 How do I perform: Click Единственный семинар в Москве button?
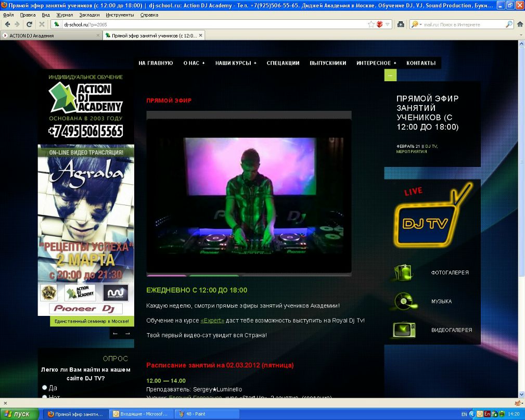[x=92, y=321]
